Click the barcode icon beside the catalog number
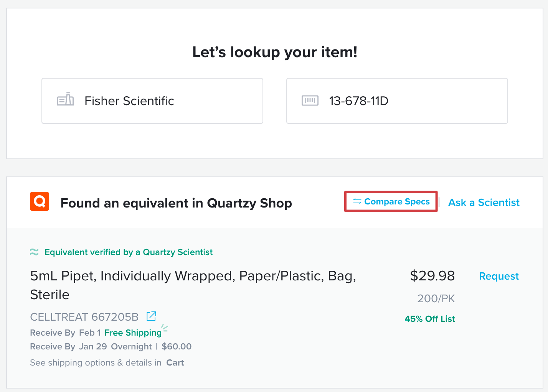 [310, 100]
